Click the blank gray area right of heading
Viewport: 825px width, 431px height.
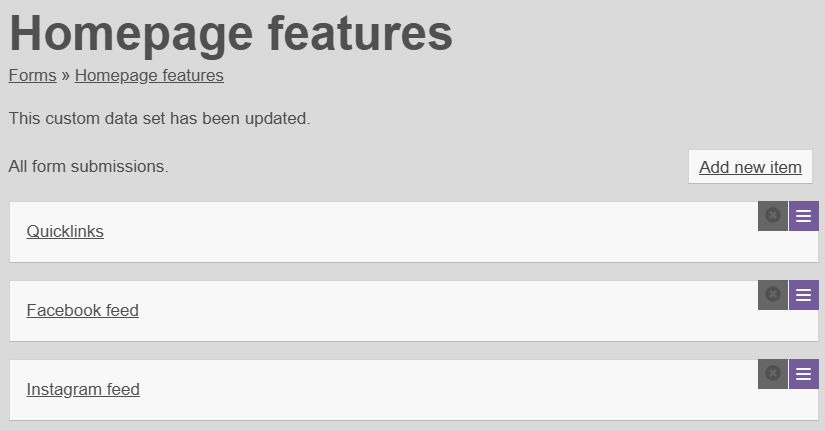640,35
